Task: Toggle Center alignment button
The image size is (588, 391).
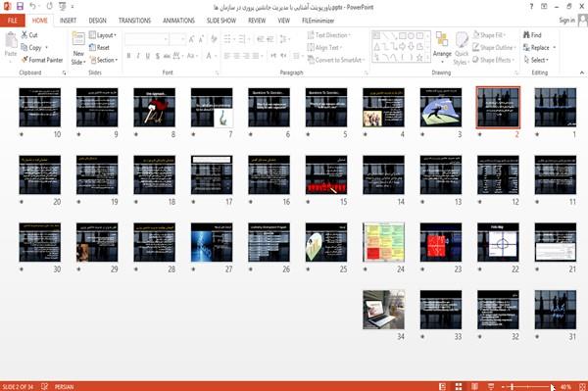Action: click(236, 56)
